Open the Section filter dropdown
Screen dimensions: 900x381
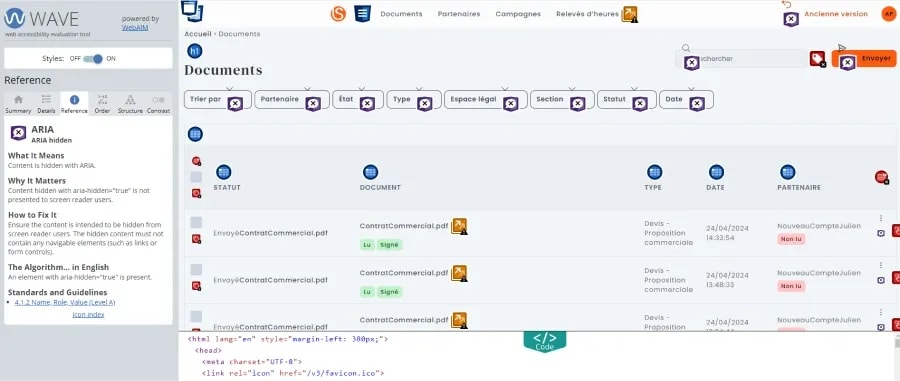562,99
